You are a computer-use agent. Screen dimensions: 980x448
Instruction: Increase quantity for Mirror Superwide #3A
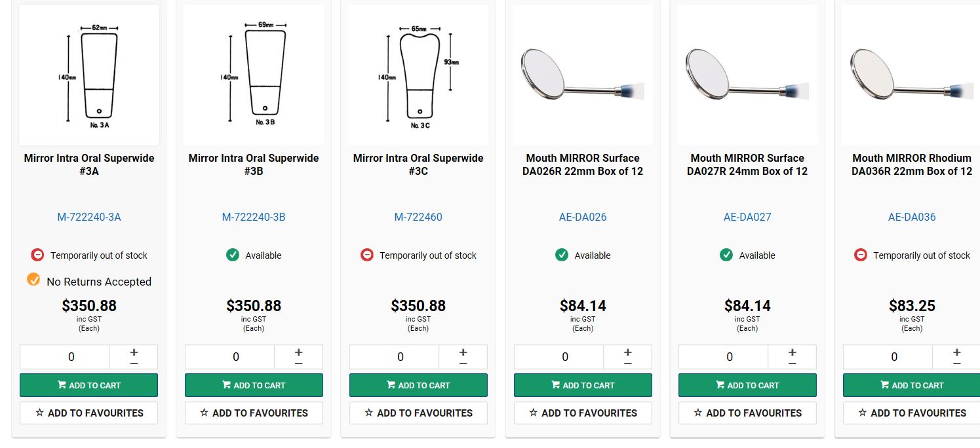click(134, 352)
